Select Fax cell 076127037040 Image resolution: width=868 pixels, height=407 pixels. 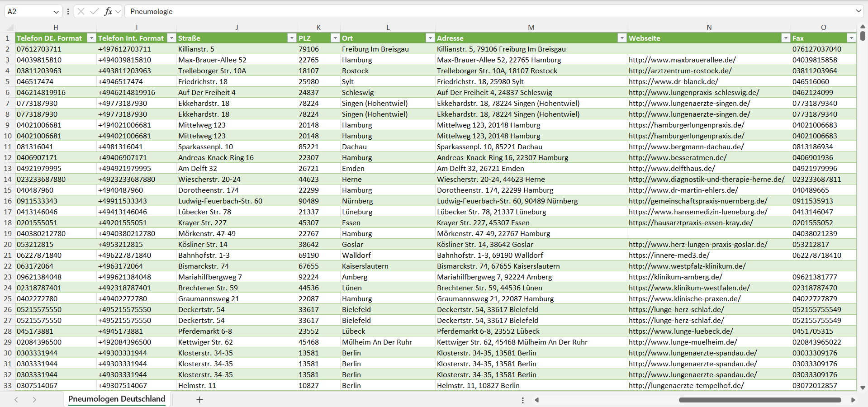(823, 49)
